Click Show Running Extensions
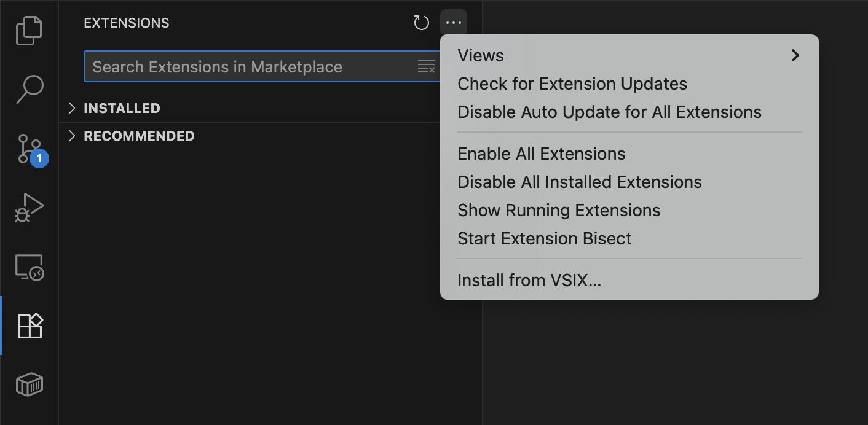The width and height of the screenshot is (868, 425). tap(559, 210)
